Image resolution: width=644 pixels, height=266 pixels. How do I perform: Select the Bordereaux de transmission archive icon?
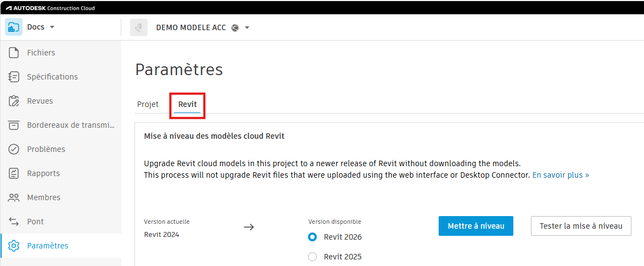click(x=14, y=125)
